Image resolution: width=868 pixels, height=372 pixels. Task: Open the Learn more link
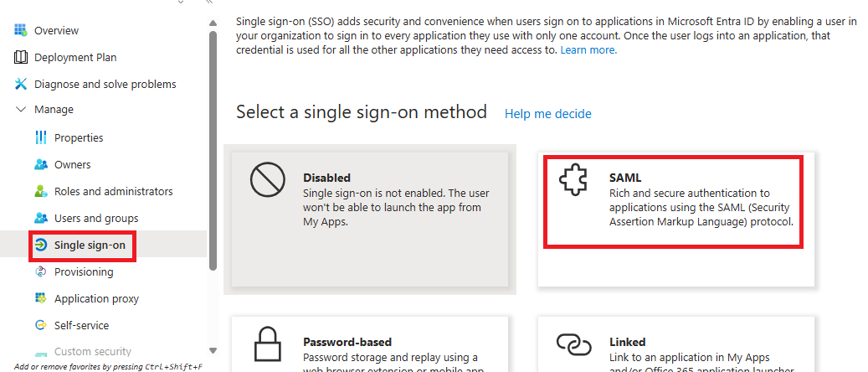[588, 50]
